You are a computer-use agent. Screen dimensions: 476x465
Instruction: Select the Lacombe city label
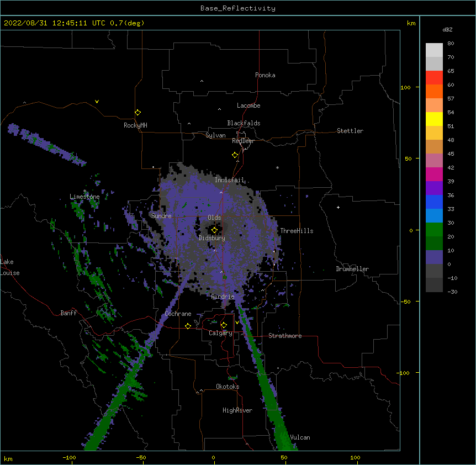(248, 105)
